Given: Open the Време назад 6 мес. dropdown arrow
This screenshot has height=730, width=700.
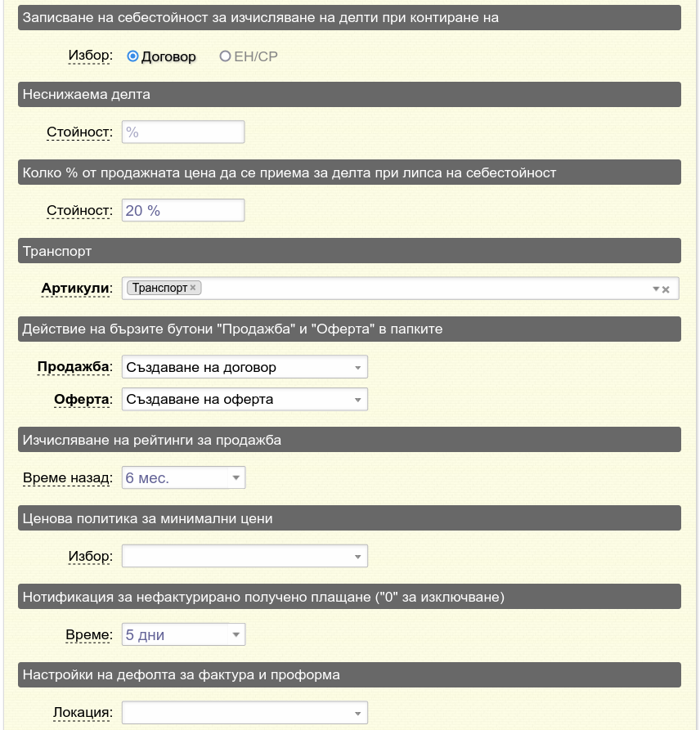Looking at the screenshot, I should [x=236, y=477].
